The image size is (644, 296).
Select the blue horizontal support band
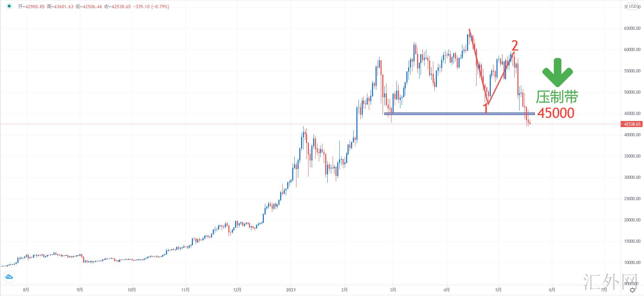tap(459, 114)
